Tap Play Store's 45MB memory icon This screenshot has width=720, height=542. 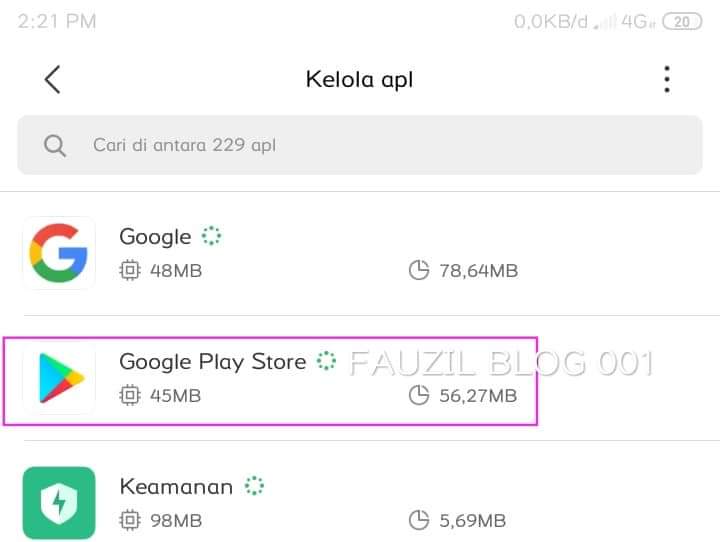point(129,396)
